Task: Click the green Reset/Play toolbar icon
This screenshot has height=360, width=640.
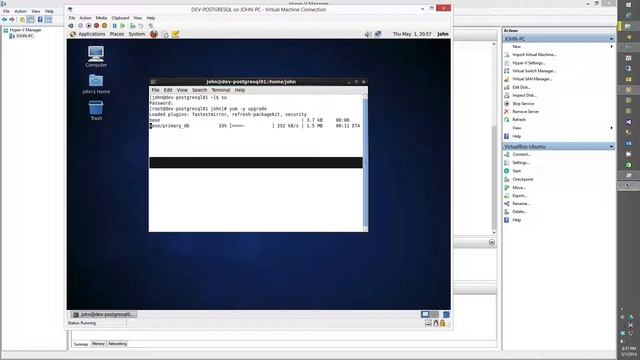Action: pyautogui.click(x=122, y=26)
